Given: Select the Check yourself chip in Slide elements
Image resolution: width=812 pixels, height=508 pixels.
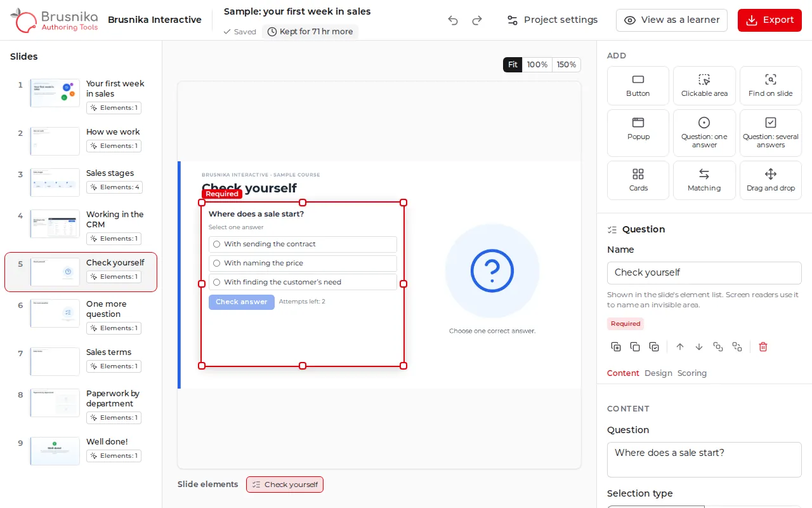Looking at the screenshot, I should (x=285, y=485).
